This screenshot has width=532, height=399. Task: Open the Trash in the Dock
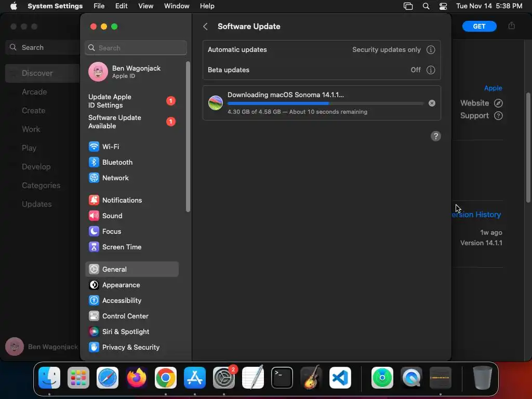tap(483, 378)
